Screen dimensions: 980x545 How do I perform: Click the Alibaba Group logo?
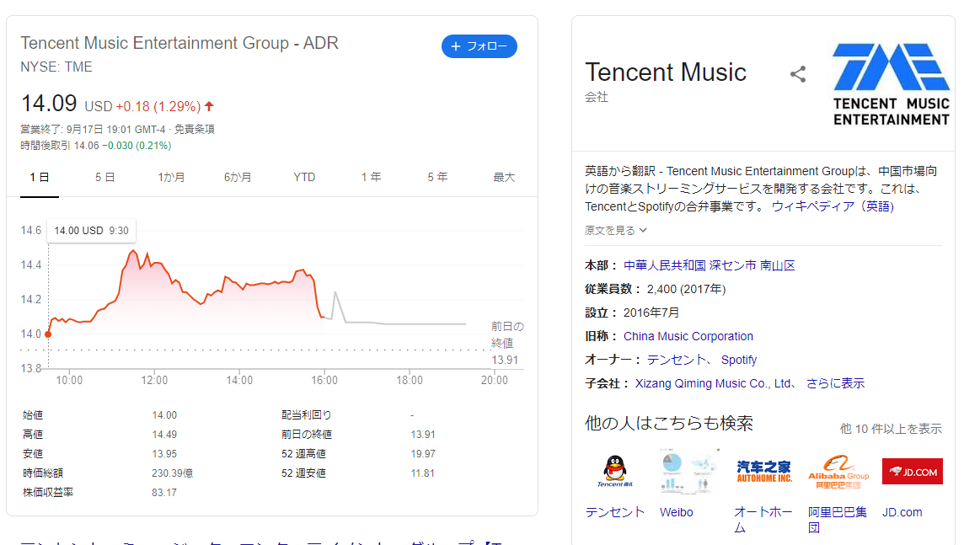tap(838, 472)
